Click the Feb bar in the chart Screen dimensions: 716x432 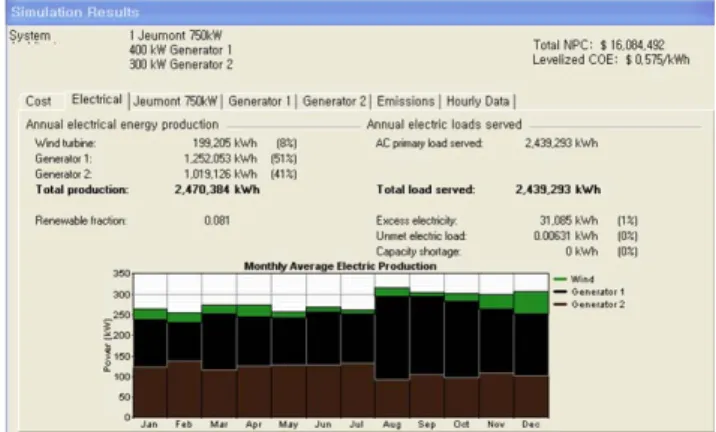[184, 365]
